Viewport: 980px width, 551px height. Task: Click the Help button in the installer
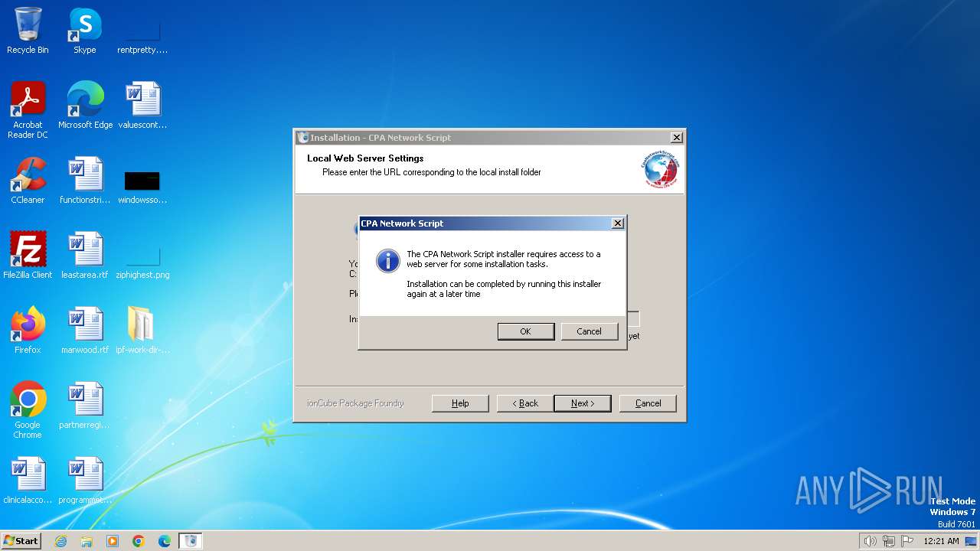tap(460, 403)
